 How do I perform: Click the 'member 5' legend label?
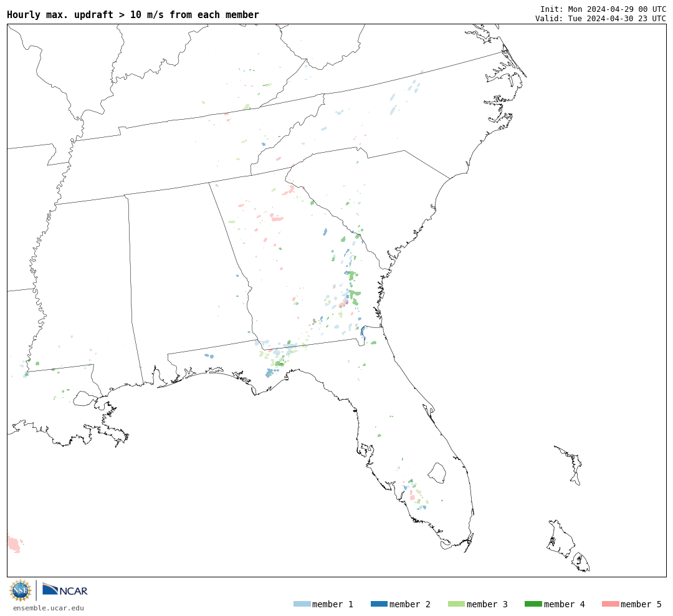(x=641, y=604)
